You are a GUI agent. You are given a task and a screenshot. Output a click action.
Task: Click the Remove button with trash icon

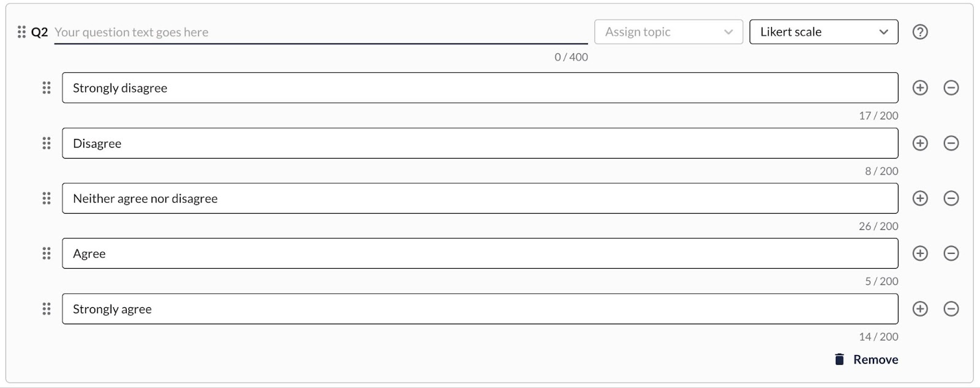click(x=866, y=359)
